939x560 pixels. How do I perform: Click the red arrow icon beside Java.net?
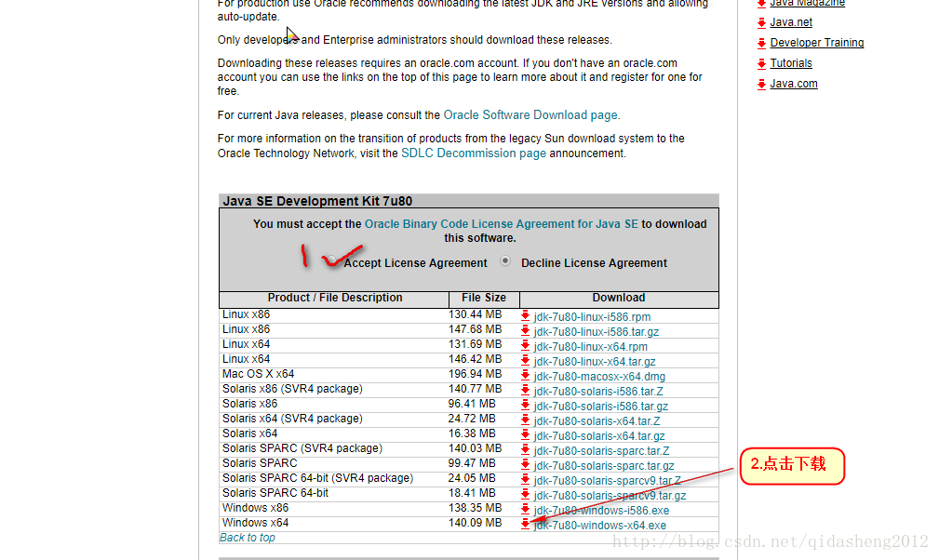click(x=762, y=22)
